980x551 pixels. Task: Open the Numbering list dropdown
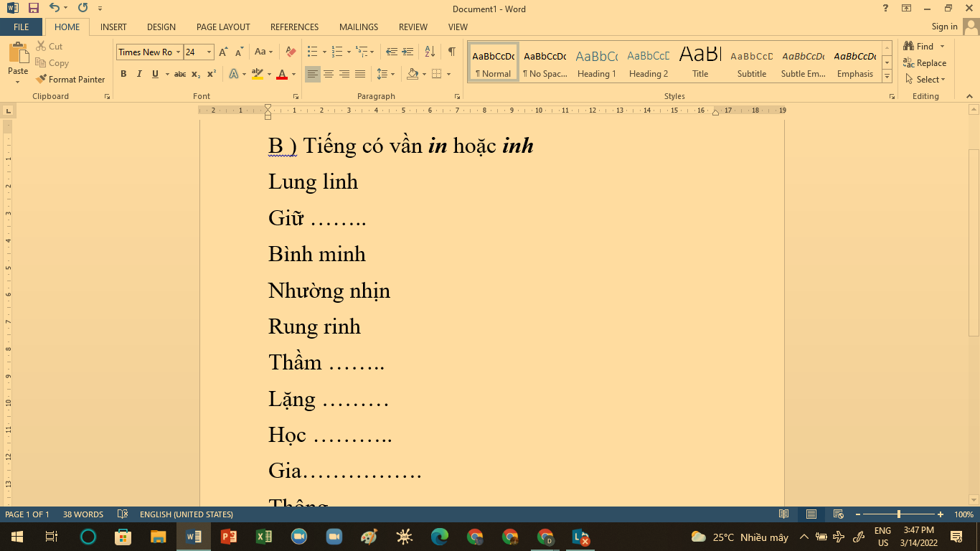pos(349,52)
